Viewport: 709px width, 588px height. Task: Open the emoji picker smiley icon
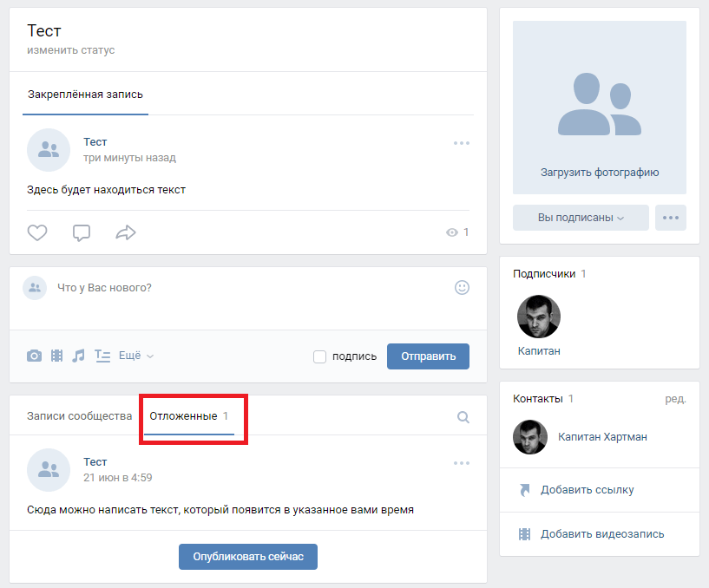[x=462, y=287]
